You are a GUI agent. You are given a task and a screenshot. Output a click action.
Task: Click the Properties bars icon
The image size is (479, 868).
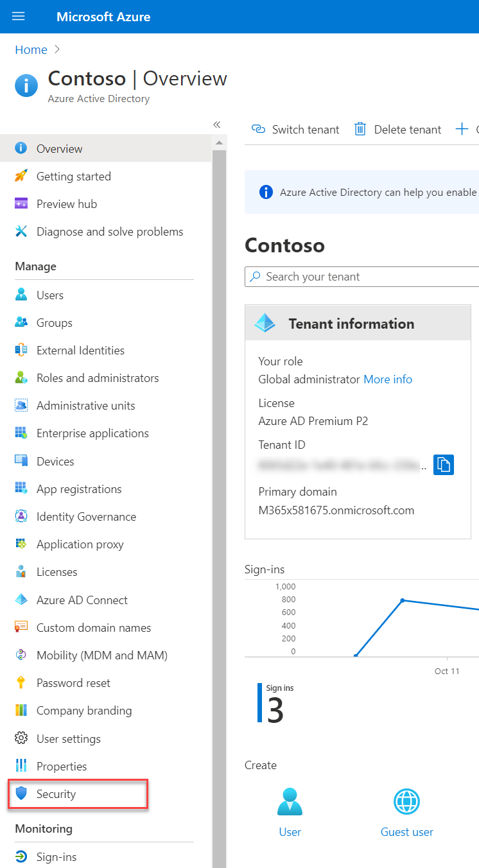click(x=21, y=766)
